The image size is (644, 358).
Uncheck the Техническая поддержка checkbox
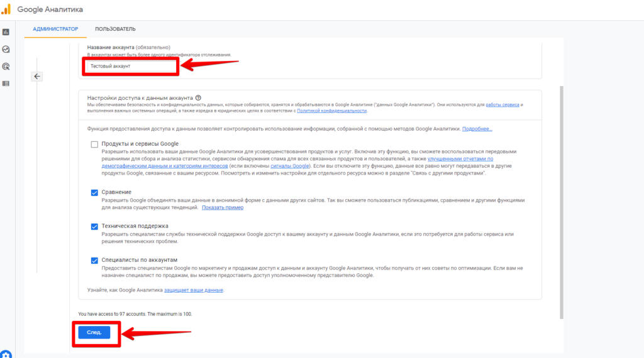pyautogui.click(x=94, y=227)
